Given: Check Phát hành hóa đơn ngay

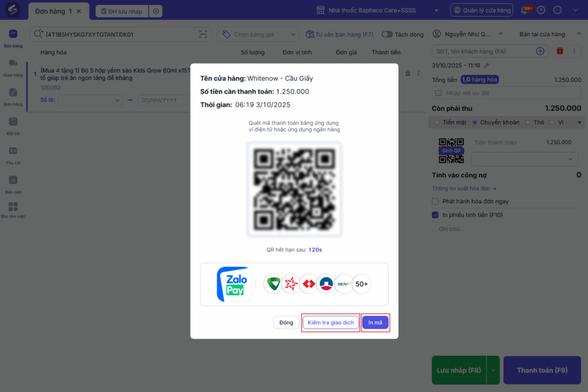Looking at the screenshot, I should [x=435, y=201].
